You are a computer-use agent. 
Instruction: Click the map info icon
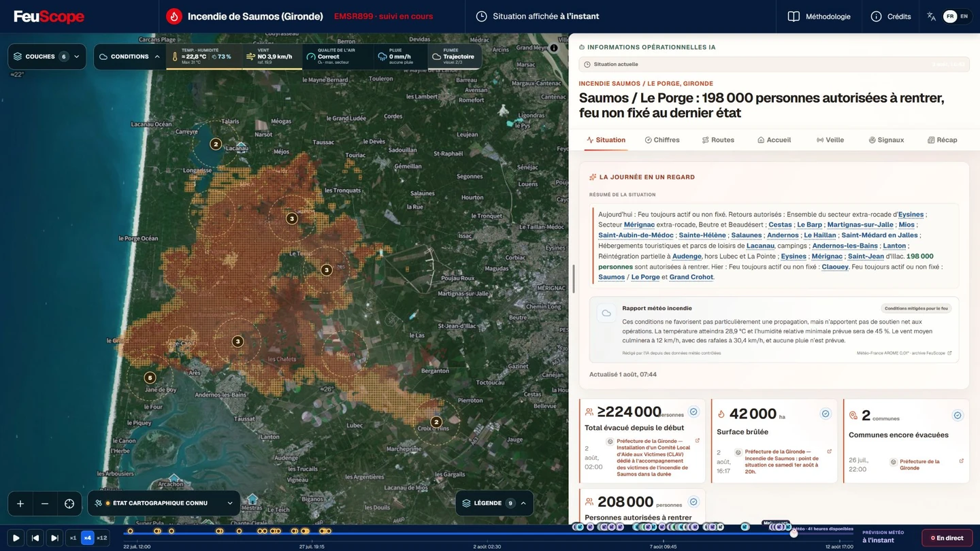(x=554, y=48)
